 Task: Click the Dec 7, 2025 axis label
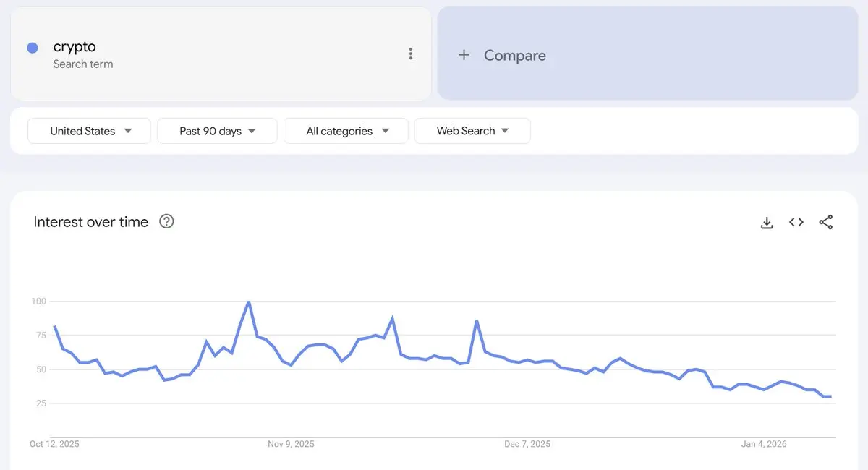pos(527,444)
